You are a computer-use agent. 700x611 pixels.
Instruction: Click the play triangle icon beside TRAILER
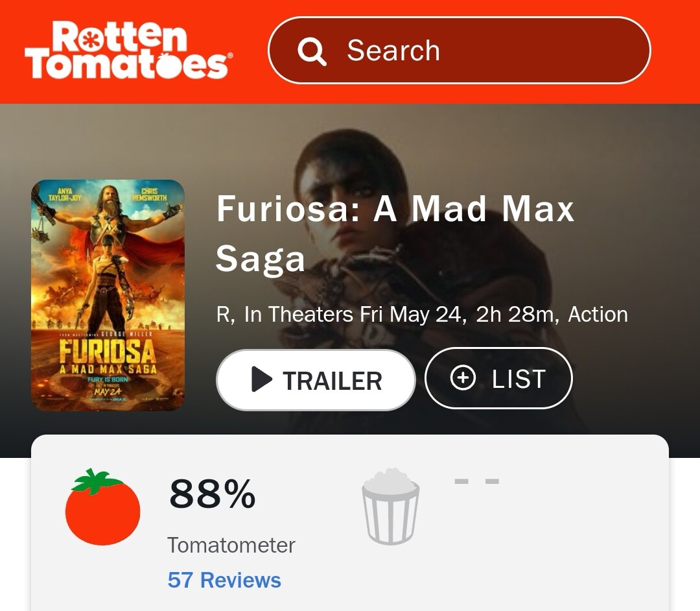click(261, 380)
